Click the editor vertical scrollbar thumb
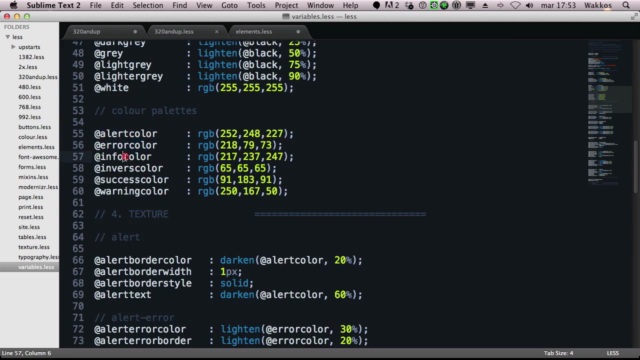 (x=636, y=166)
